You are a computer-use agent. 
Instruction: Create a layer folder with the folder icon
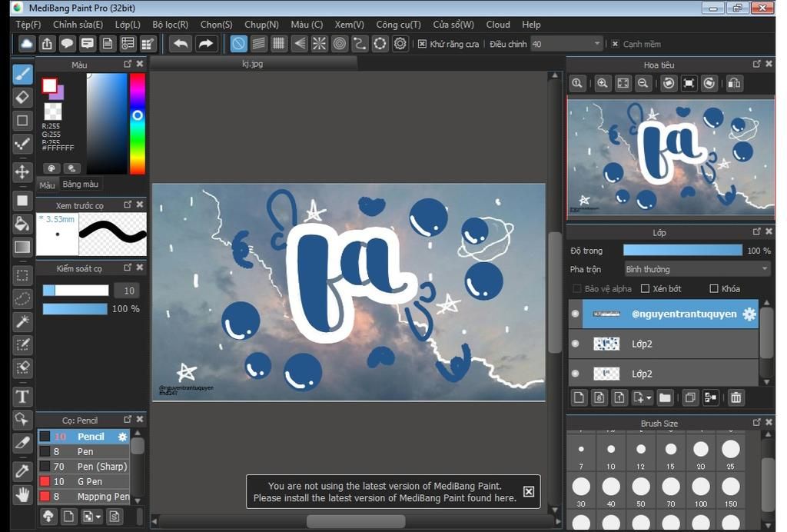click(x=665, y=398)
